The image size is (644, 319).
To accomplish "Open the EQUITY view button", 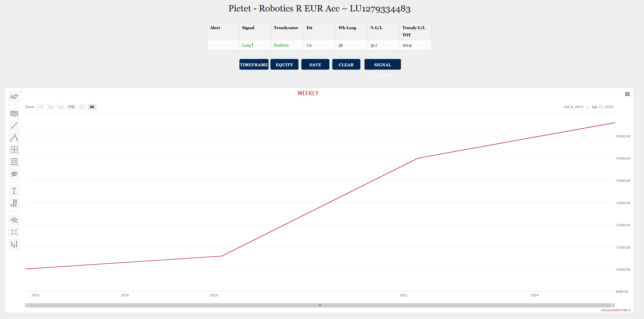I will tap(284, 64).
